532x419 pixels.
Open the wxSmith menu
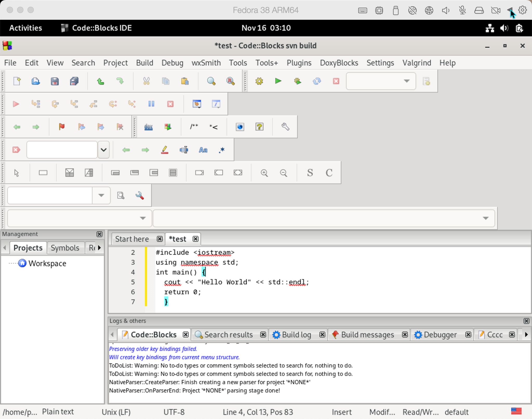(x=206, y=63)
